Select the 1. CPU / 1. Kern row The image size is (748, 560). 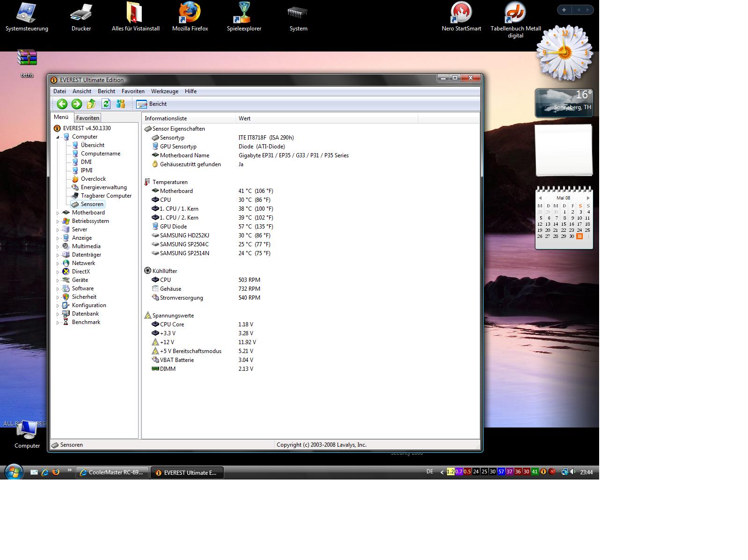311,209
